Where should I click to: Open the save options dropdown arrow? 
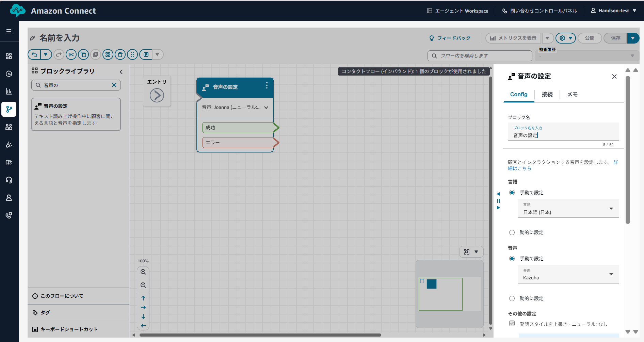(x=633, y=38)
